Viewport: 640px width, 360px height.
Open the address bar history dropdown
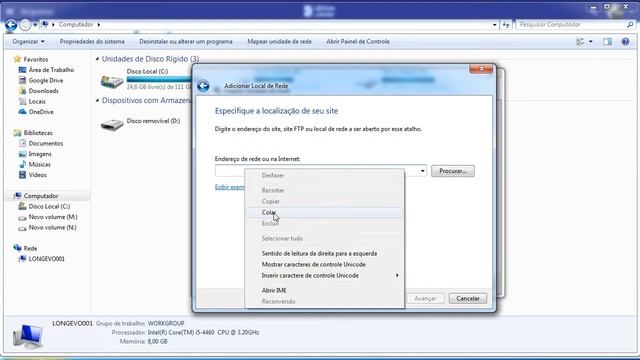pyautogui.click(x=495, y=25)
